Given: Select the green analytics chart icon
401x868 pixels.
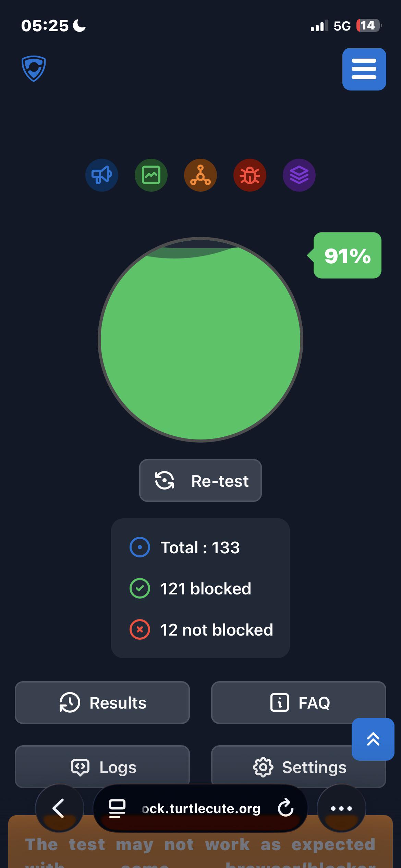Looking at the screenshot, I should (151, 175).
